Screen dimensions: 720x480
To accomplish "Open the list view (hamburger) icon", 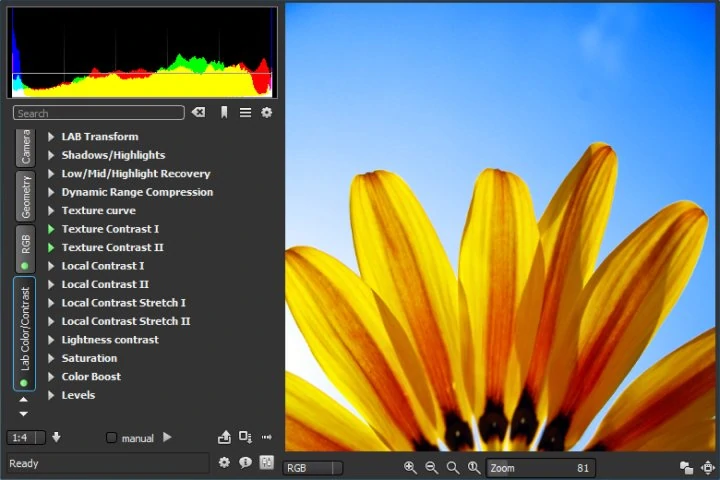I will (245, 112).
